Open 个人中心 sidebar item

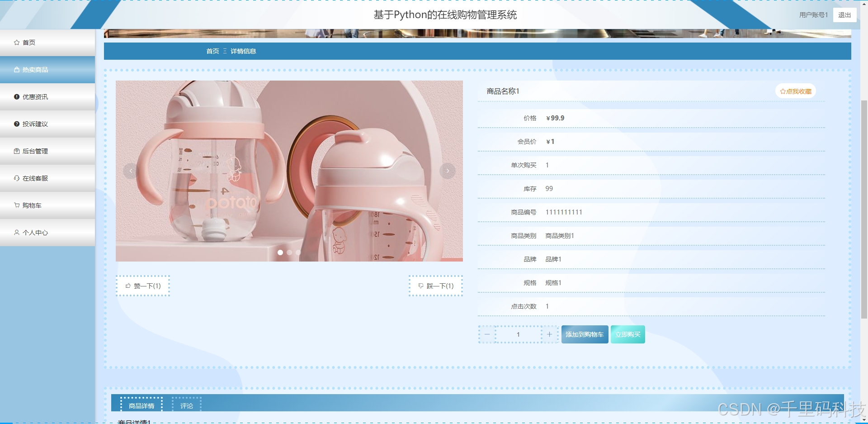coord(47,233)
